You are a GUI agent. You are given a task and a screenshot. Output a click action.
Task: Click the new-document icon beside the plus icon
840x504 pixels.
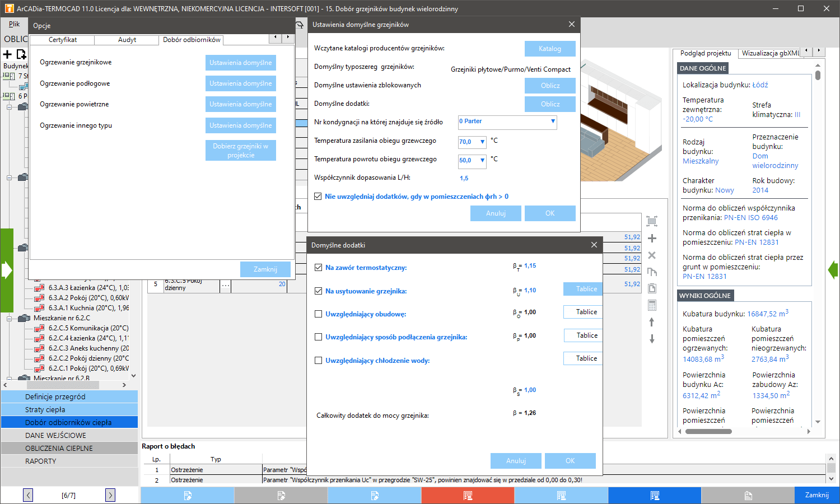pos(21,54)
